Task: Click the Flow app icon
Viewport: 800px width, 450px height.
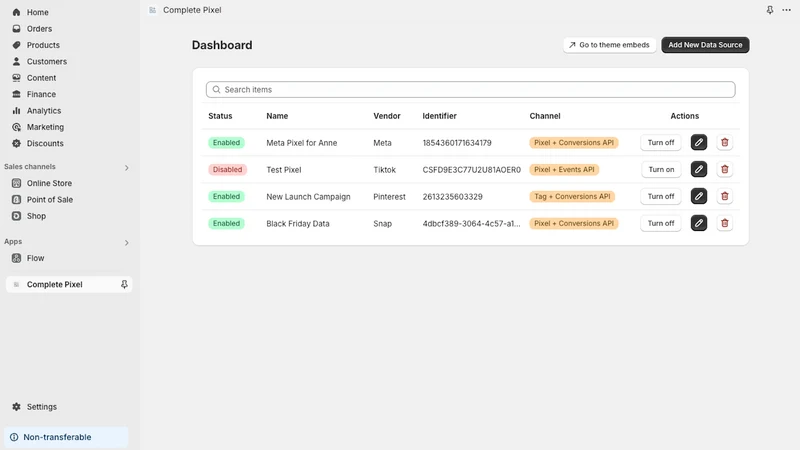Action: pyautogui.click(x=16, y=258)
